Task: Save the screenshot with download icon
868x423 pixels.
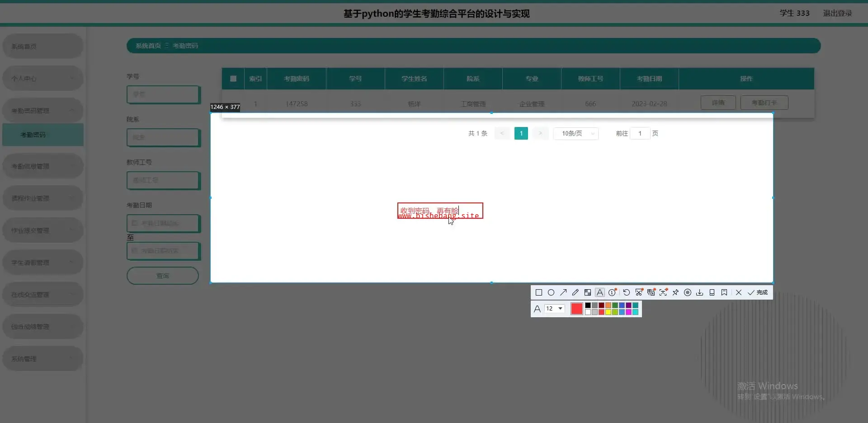Action: (700, 292)
